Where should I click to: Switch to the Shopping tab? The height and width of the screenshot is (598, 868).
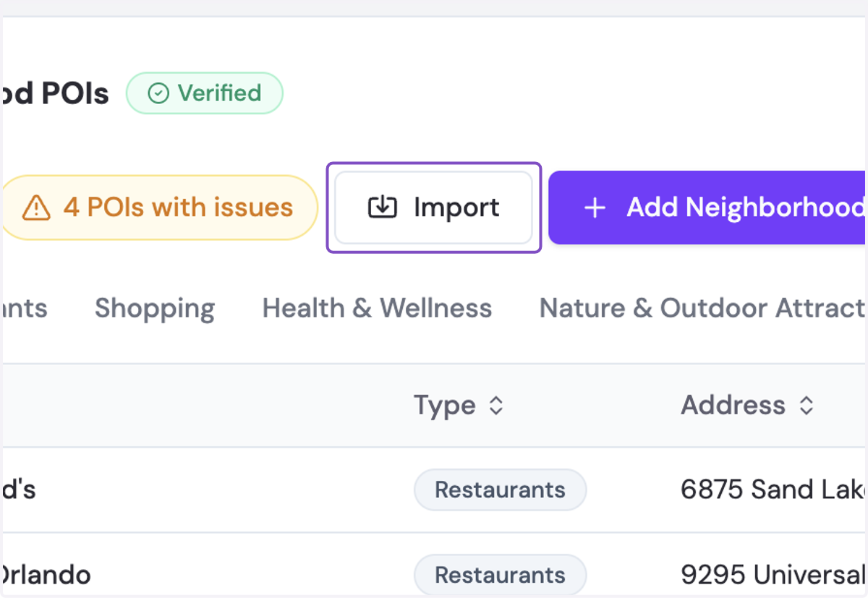[x=155, y=308]
